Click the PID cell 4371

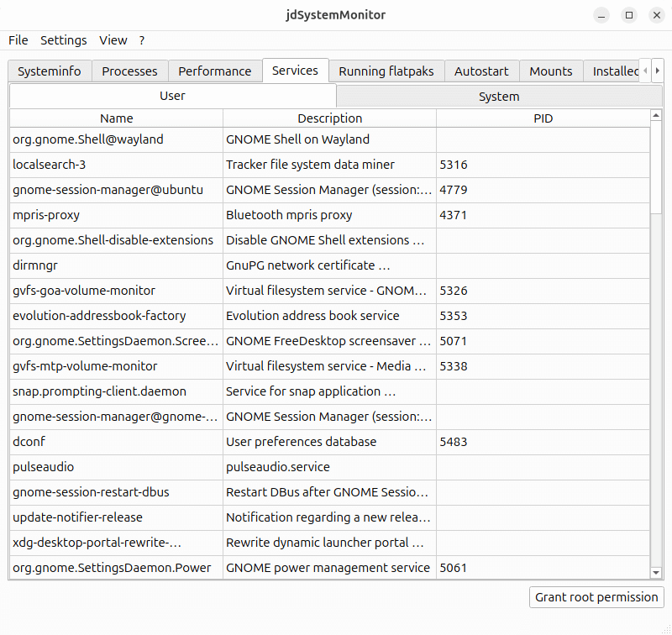(x=543, y=215)
